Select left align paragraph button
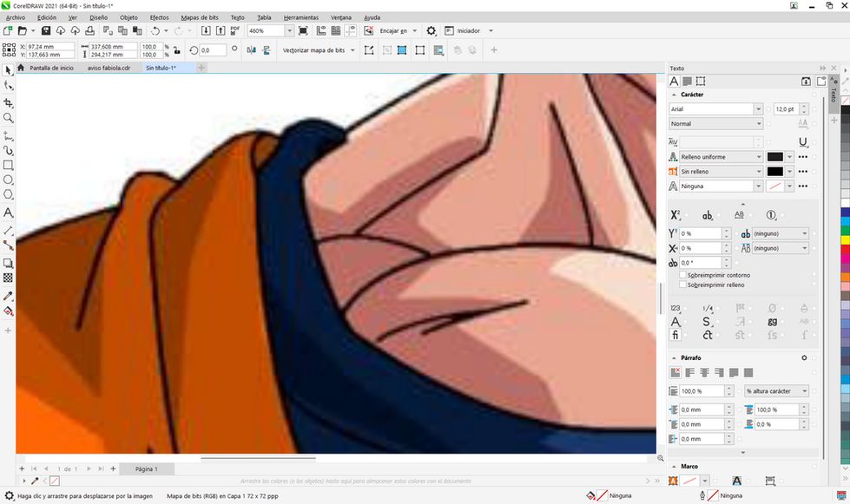Image resolution: width=850 pixels, height=504 pixels. 690,372
